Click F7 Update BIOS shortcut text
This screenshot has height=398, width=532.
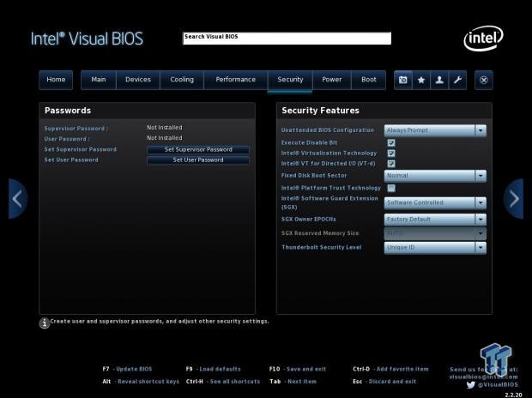click(127, 369)
